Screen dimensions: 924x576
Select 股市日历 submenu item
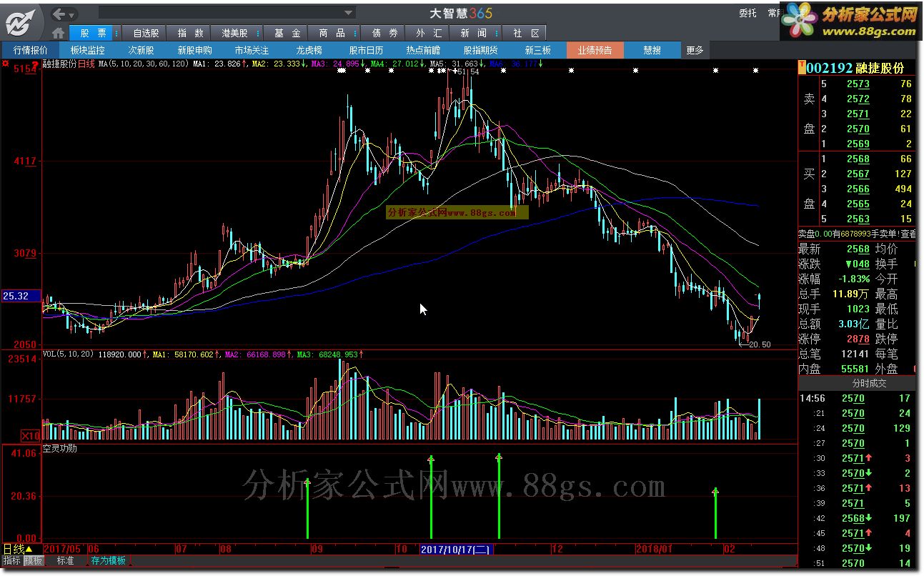[366, 50]
